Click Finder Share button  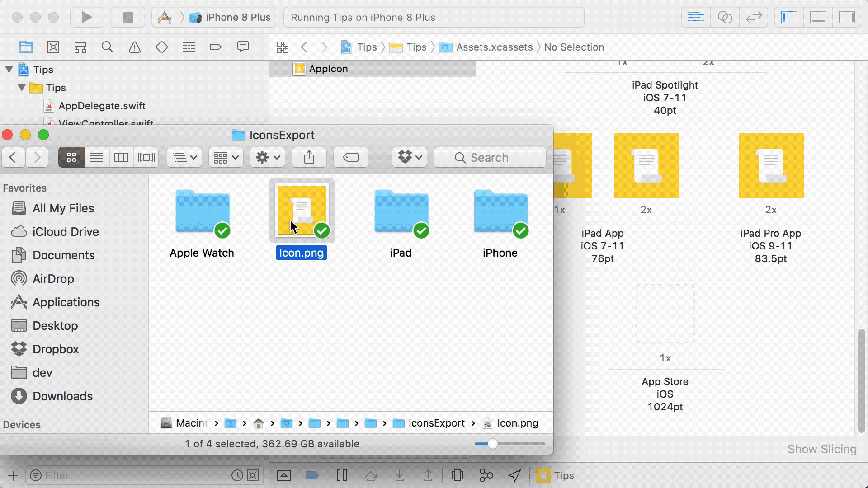[x=309, y=157]
